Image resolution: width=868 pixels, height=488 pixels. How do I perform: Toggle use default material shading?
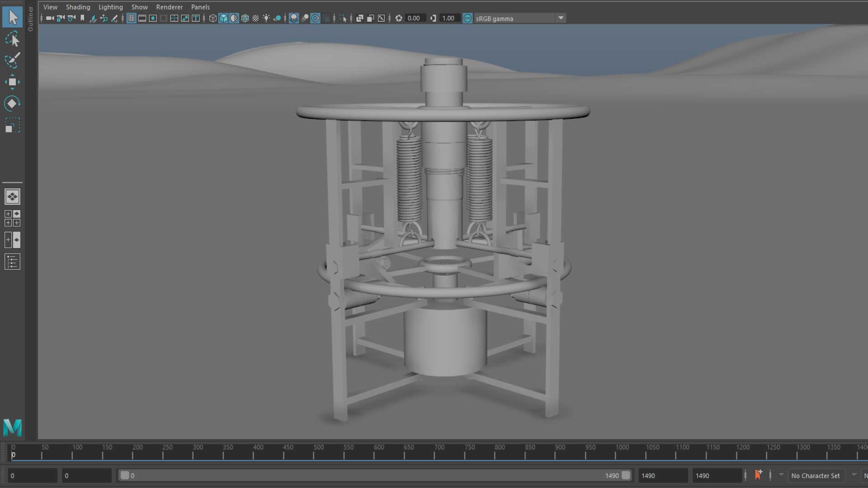(x=234, y=18)
